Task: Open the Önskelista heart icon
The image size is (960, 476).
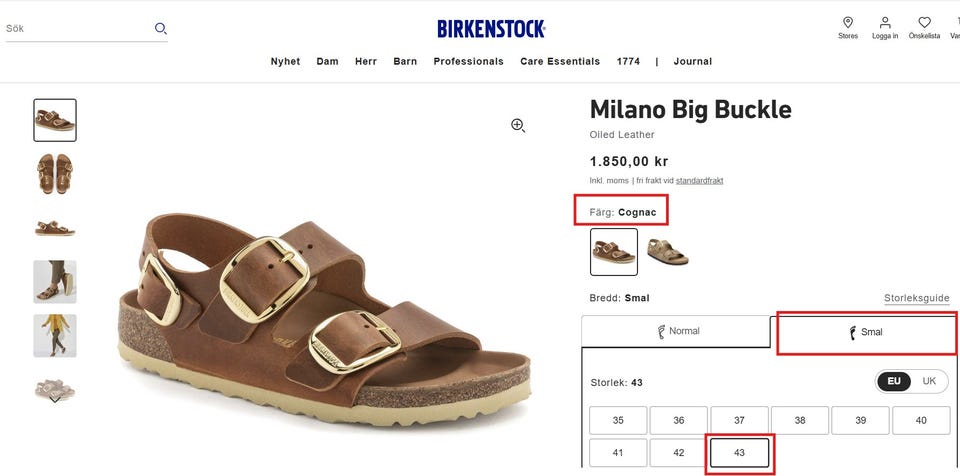Action: 924,23
